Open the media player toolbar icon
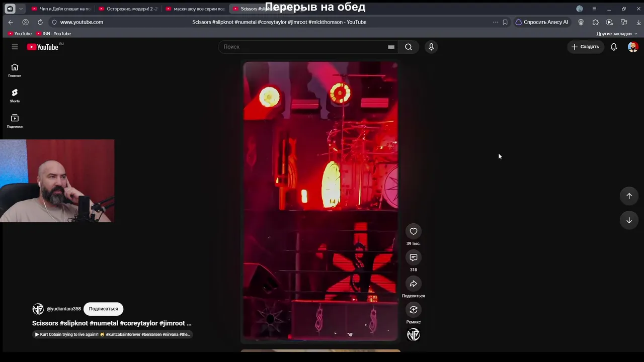Screen dimensions: 644x362 (x=609, y=22)
